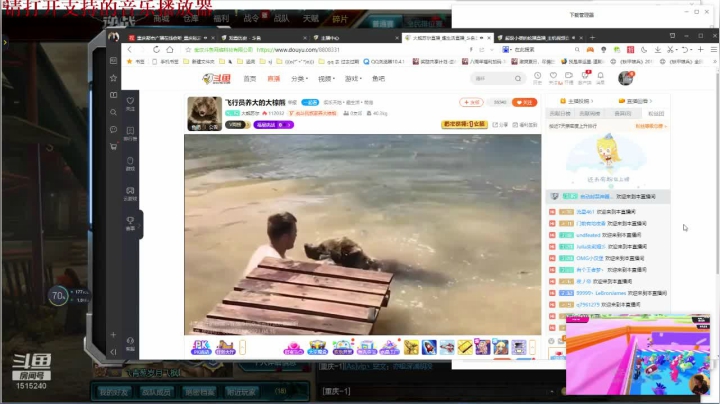This screenshot has height=404, width=720.
Task: Open the Douyu logo home link
Action: click(216, 79)
